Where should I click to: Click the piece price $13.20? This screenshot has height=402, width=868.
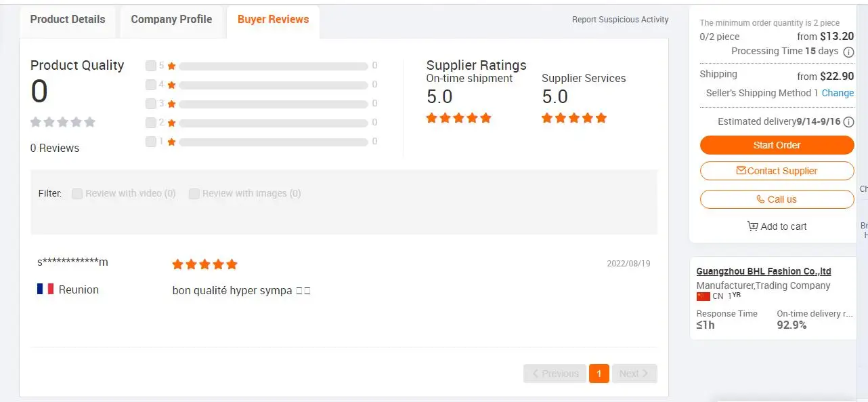coord(837,37)
